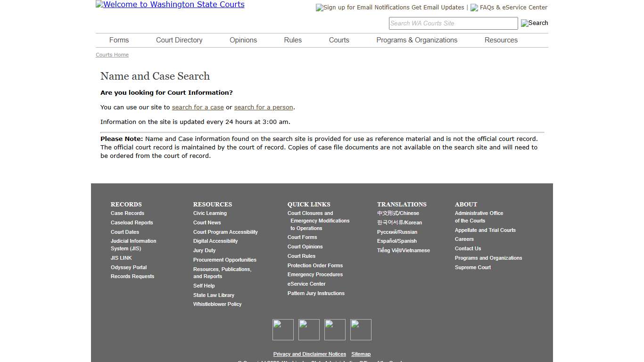644x362 pixels.
Task: Click the fourth social media icon in footer
Action: pos(360,329)
